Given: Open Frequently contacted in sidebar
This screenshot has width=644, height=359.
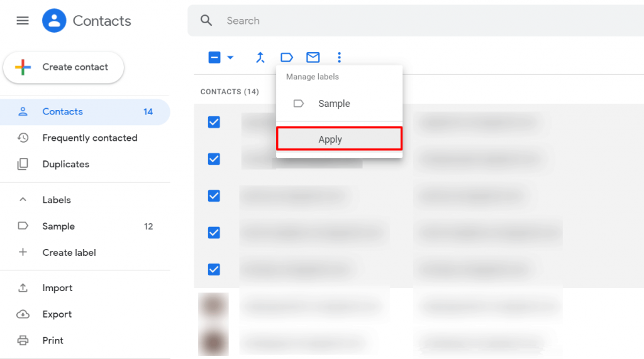Looking at the screenshot, I should pos(89,138).
